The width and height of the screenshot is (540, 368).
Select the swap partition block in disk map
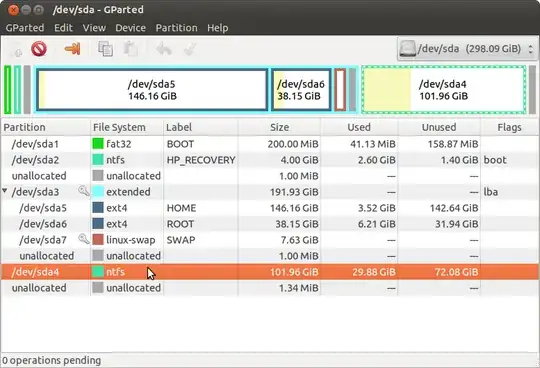pyautogui.click(x=340, y=90)
